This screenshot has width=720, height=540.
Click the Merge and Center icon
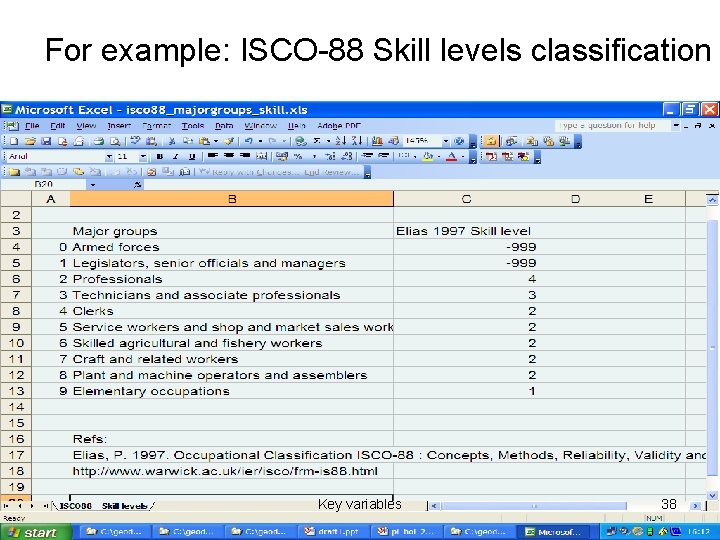[261, 156]
